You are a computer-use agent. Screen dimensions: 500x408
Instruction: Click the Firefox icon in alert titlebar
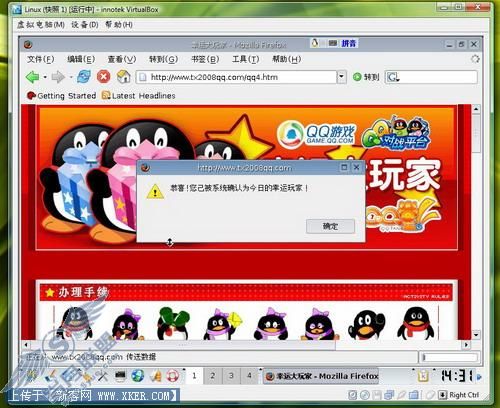(145, 167)
